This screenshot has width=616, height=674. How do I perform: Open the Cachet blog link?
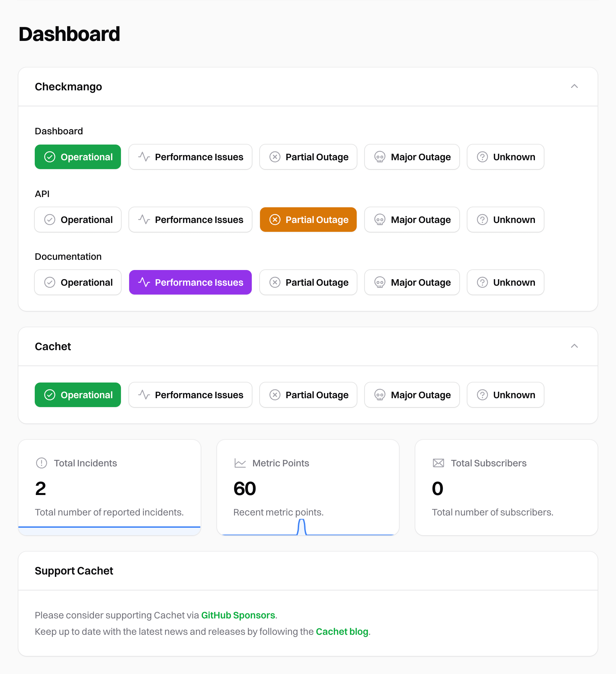342,631
